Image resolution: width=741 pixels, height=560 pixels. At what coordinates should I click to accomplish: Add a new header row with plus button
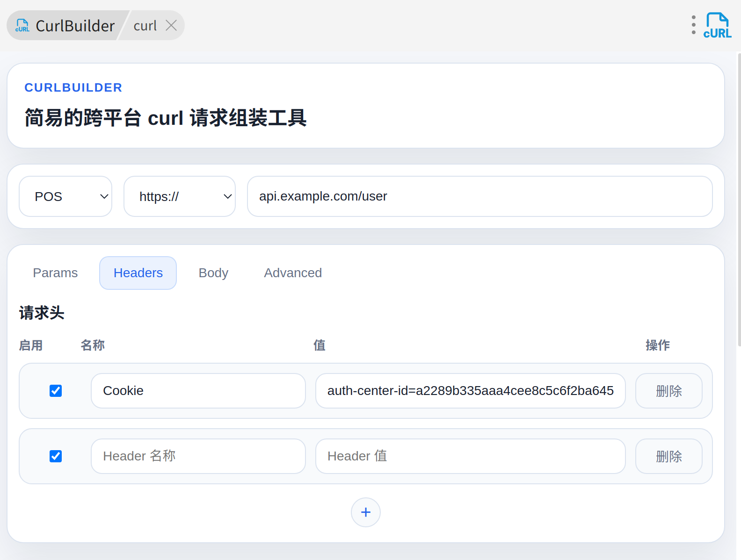pyautogui.click(x=365, y=512)
